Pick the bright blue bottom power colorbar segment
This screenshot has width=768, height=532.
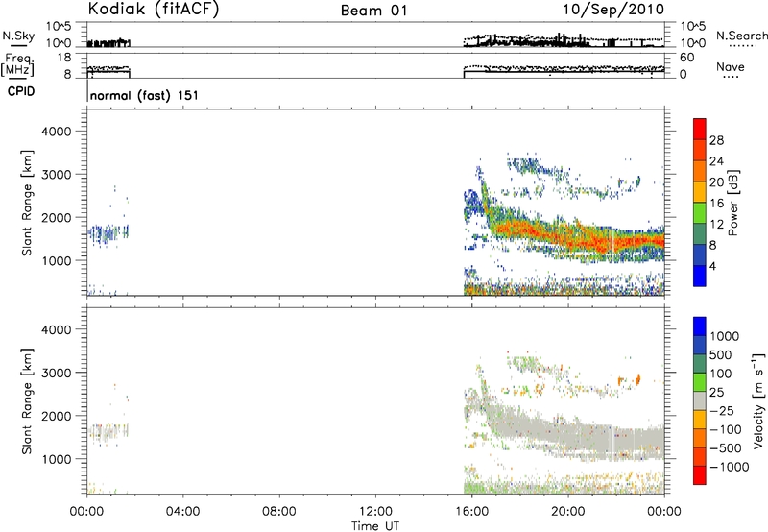click(x=700, y=276)
